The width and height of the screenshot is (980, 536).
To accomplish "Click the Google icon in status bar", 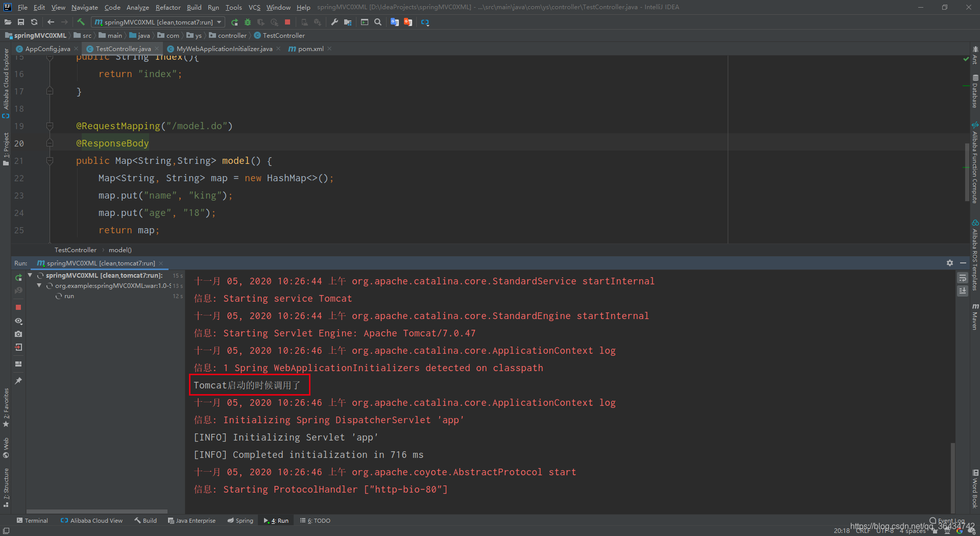I will [960, 531].
